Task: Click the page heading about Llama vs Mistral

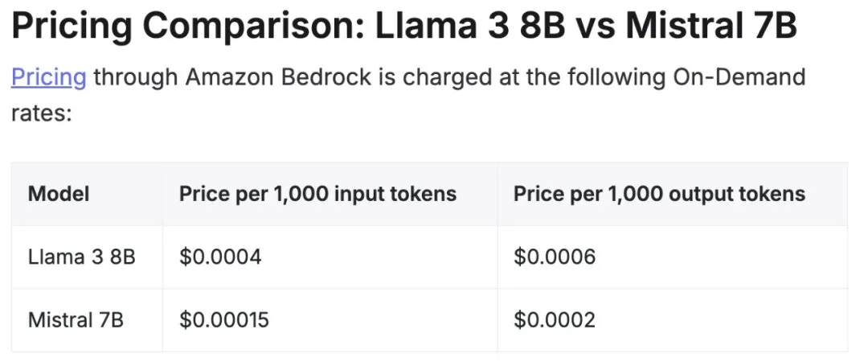Action: click(x=404, y=26)
